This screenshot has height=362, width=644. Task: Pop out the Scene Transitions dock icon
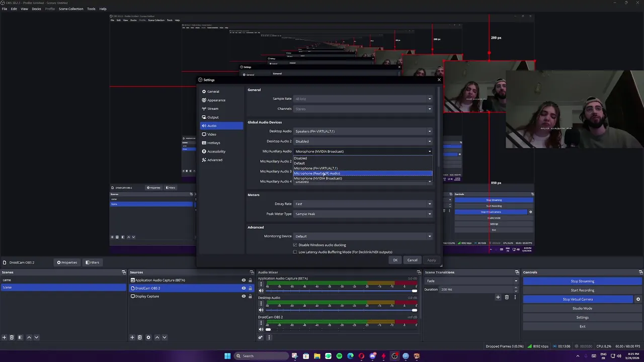tap(517, 272)
